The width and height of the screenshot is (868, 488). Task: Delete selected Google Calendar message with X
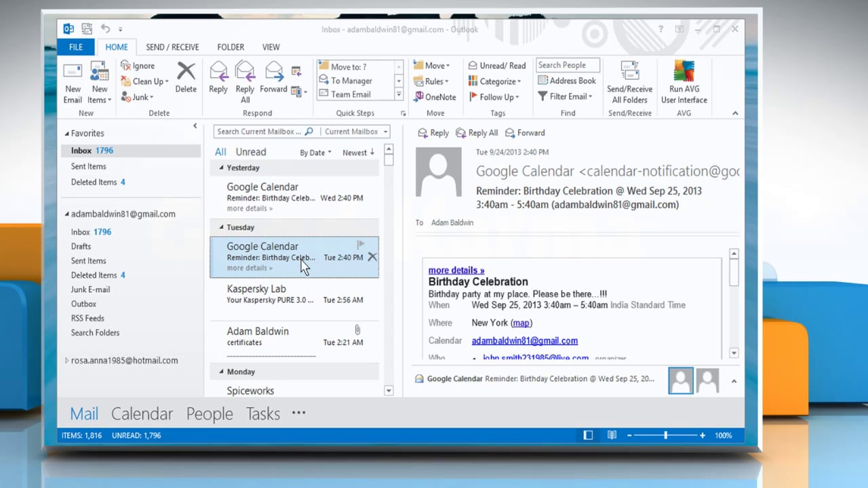point(372,257)
